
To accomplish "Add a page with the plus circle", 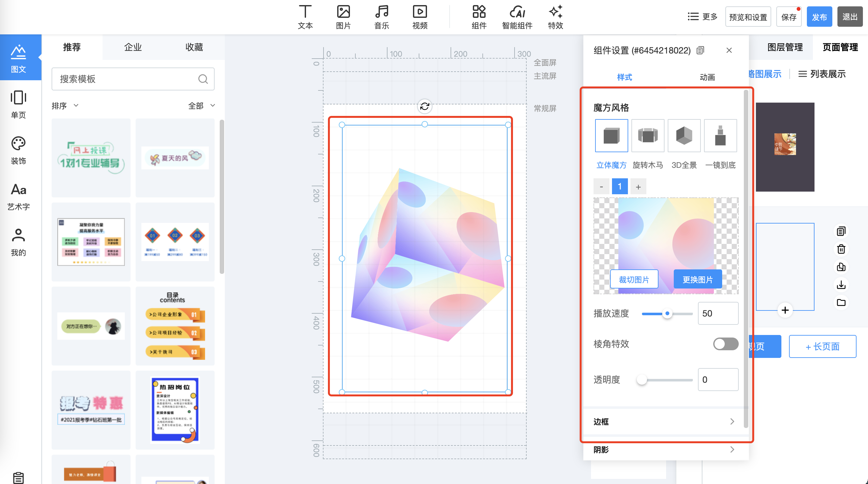I will [x=785, y=310].
